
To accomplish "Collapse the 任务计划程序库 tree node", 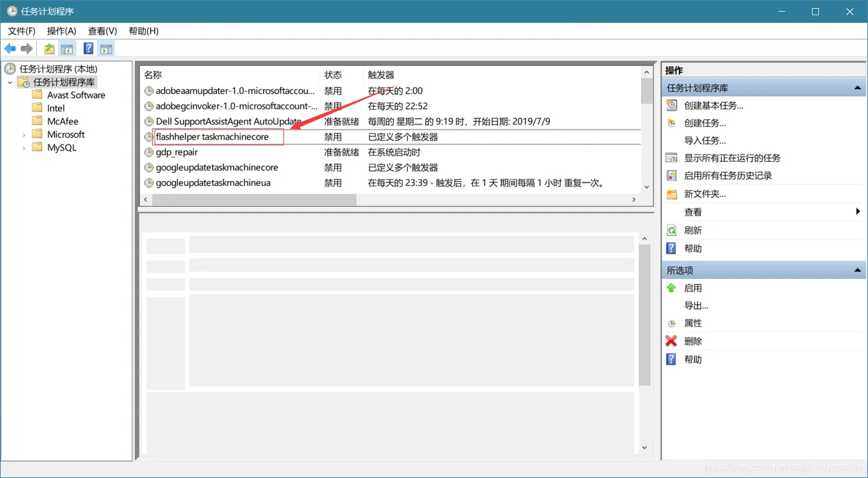I will 10,82.
